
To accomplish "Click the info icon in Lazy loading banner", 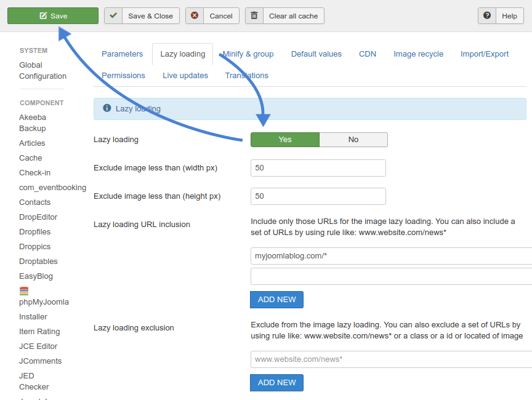I will pos(107,108).
